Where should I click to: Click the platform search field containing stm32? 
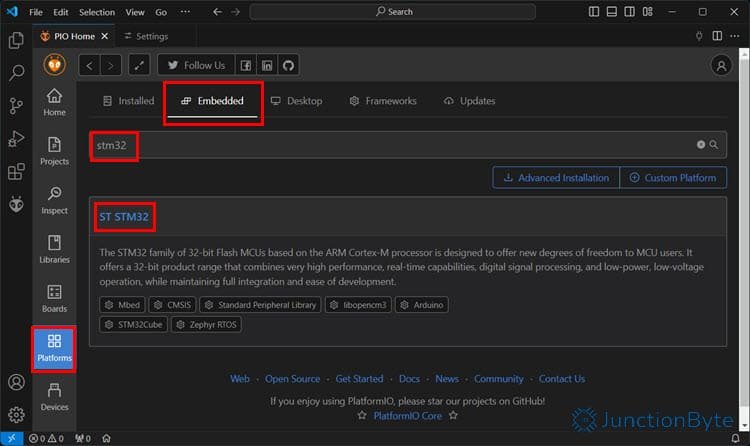coord(408,145)
